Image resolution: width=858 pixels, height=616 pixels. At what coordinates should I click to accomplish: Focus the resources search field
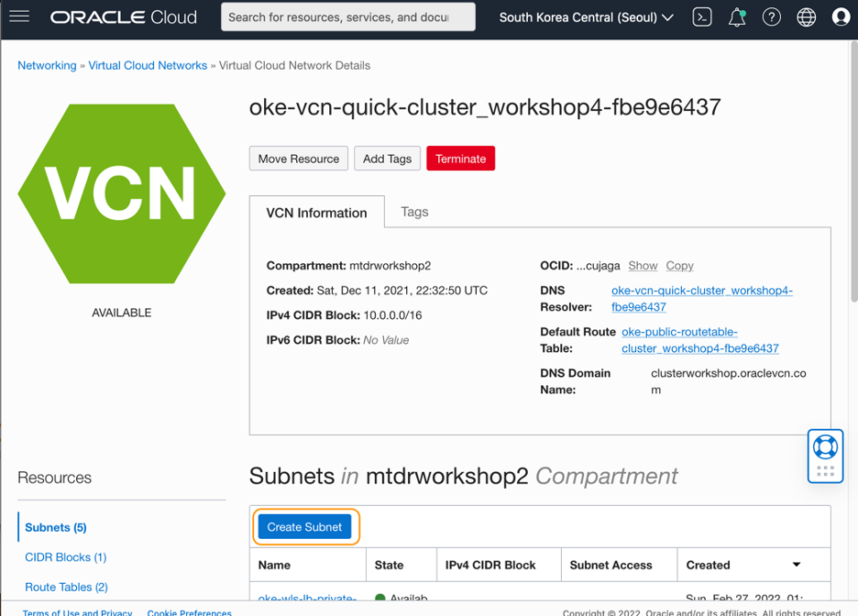click(348, 17)
